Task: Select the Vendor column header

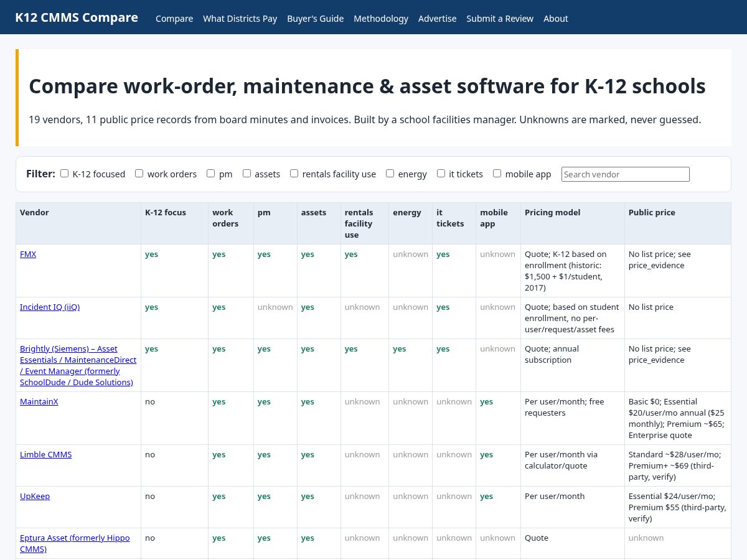Action: [78, 223]
